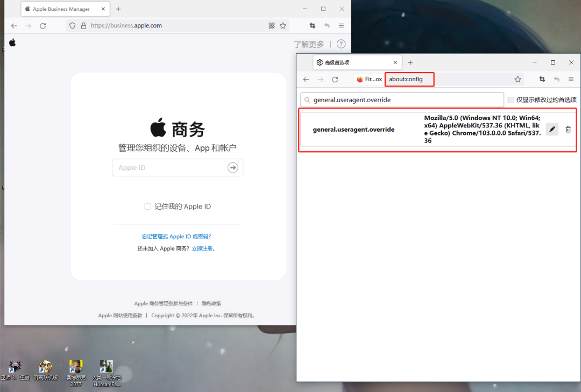581x392 pixels.
Task: Click the shield tracking protection icon
Action: (x=73, y=26)
